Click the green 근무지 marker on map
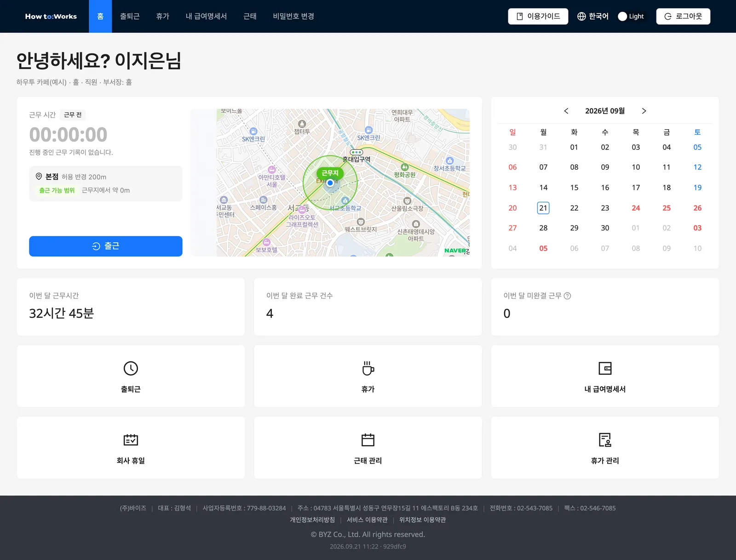Image resolution: width=736 pixels, height=560 pixels. click(x=330, y=173)
